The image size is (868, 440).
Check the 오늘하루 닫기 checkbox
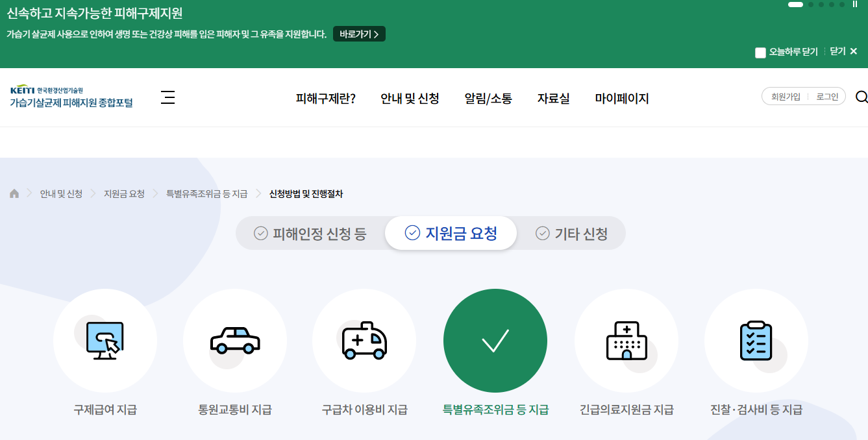tap(760, 53)
